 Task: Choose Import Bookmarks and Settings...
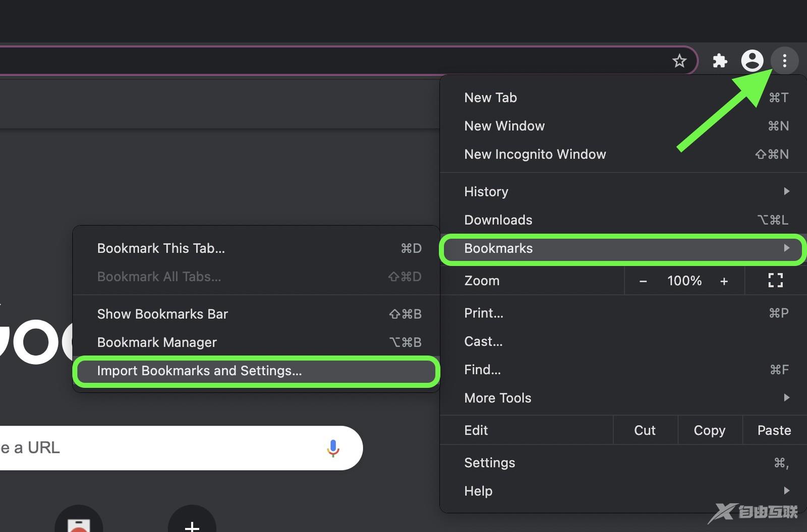[256, 371]
